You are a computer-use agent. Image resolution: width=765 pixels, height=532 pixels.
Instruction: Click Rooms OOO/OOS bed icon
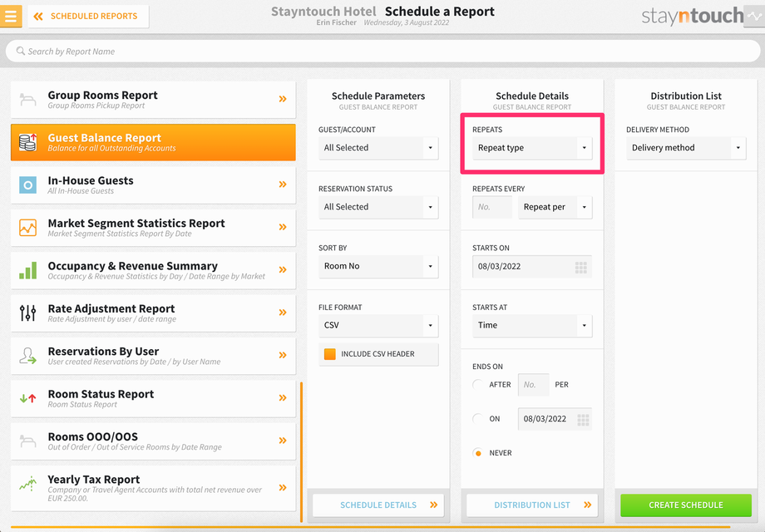27,441
